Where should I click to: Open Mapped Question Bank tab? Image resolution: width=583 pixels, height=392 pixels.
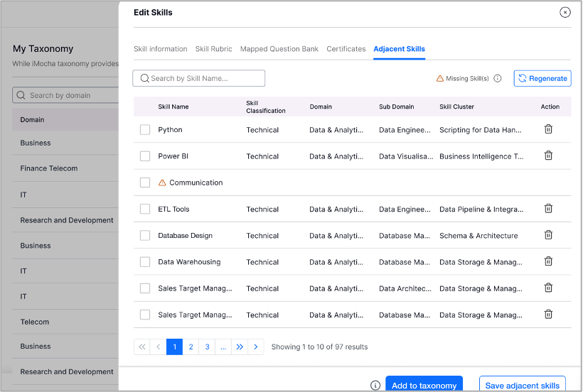279,49
